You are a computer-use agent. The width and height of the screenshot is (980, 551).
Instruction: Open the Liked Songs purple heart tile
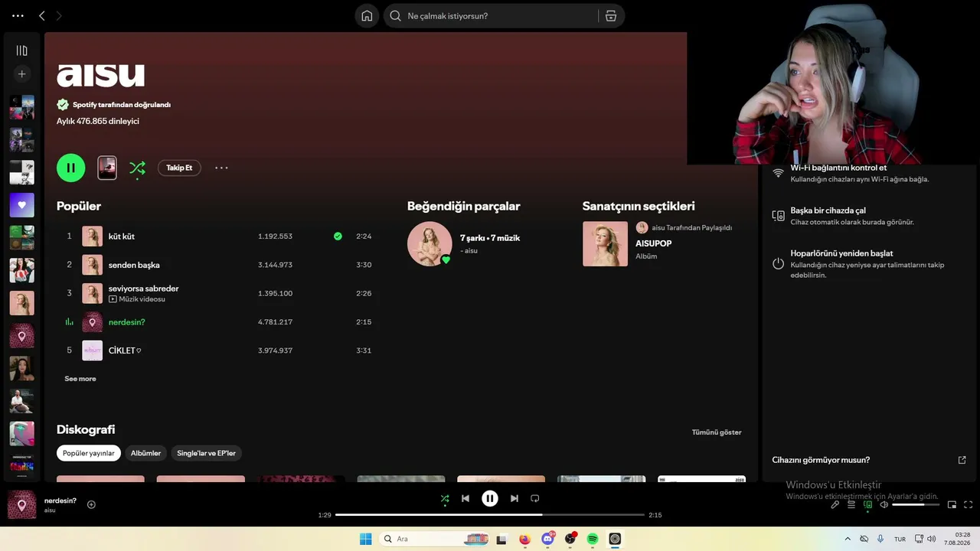(x=21, y=205)
